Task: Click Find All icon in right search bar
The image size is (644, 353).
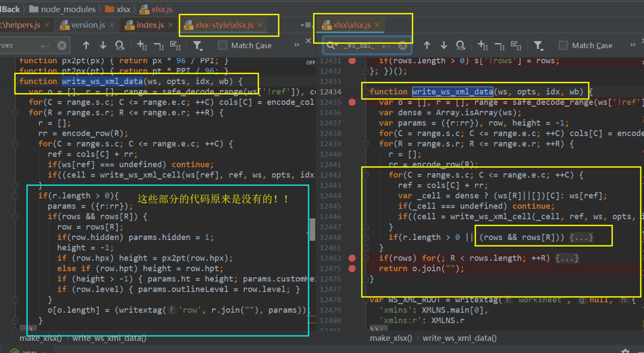Action: (x=461, y=46)
